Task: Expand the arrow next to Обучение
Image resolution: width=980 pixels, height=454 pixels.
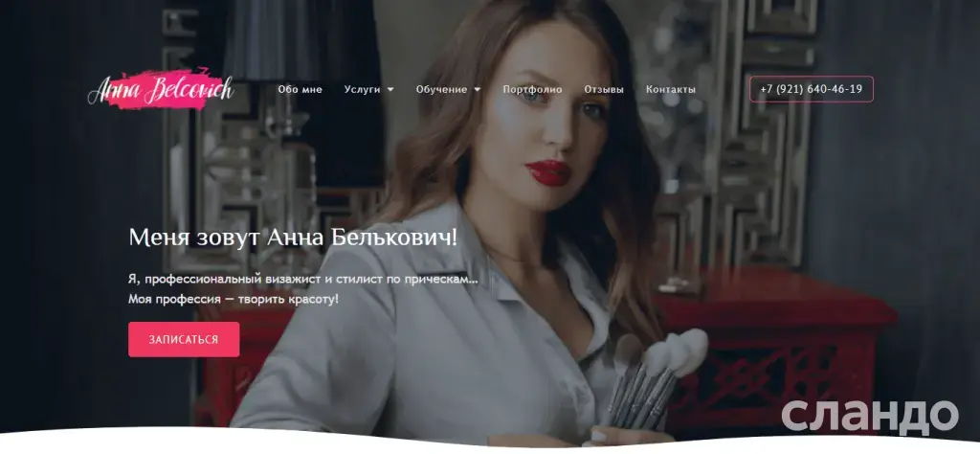Action: (x=478, y=89)
